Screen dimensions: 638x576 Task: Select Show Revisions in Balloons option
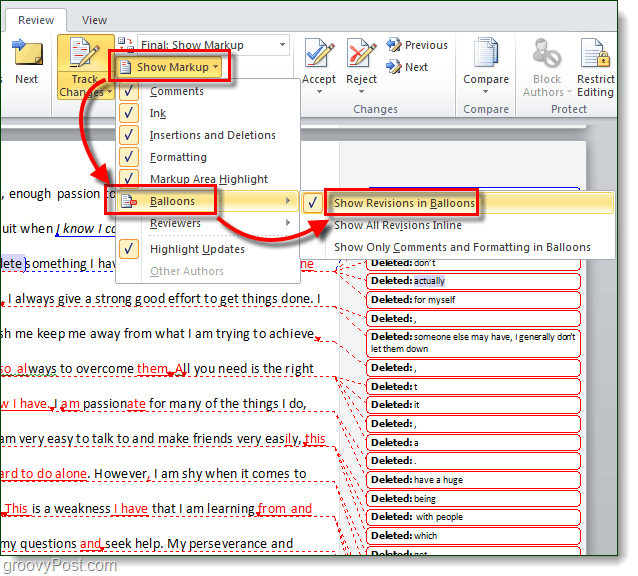tap(404, 203)
